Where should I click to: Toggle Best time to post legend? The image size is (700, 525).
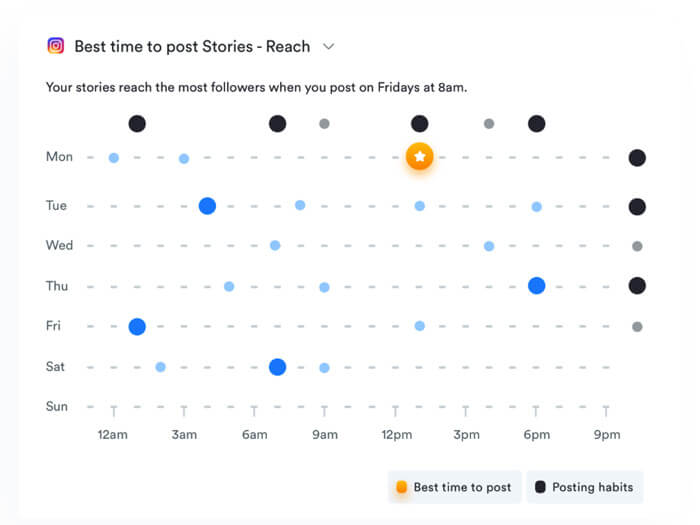(453, 487)
